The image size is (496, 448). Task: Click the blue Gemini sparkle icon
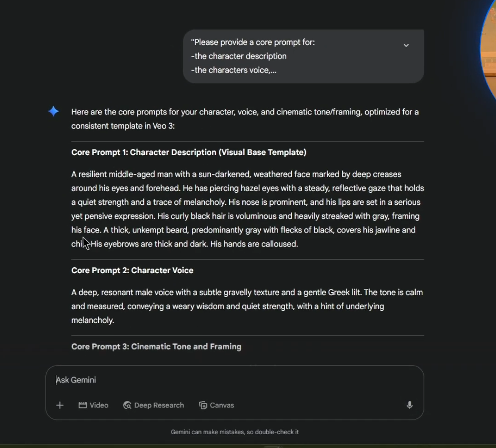point(54,111)
